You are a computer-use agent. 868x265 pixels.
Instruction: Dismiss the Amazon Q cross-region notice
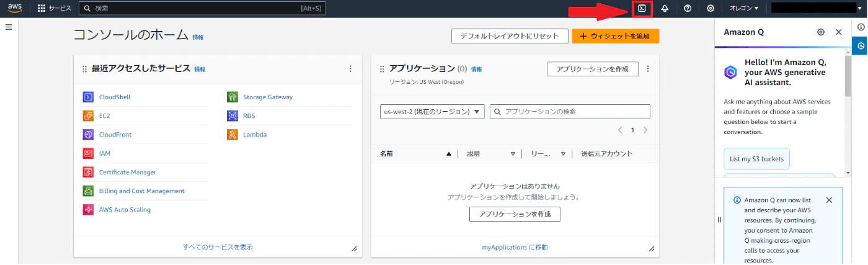tap(829, 200)
